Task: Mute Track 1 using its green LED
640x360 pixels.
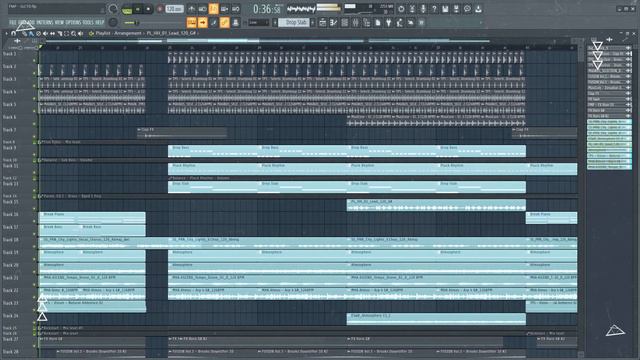Action: click(x=34, y=60)
